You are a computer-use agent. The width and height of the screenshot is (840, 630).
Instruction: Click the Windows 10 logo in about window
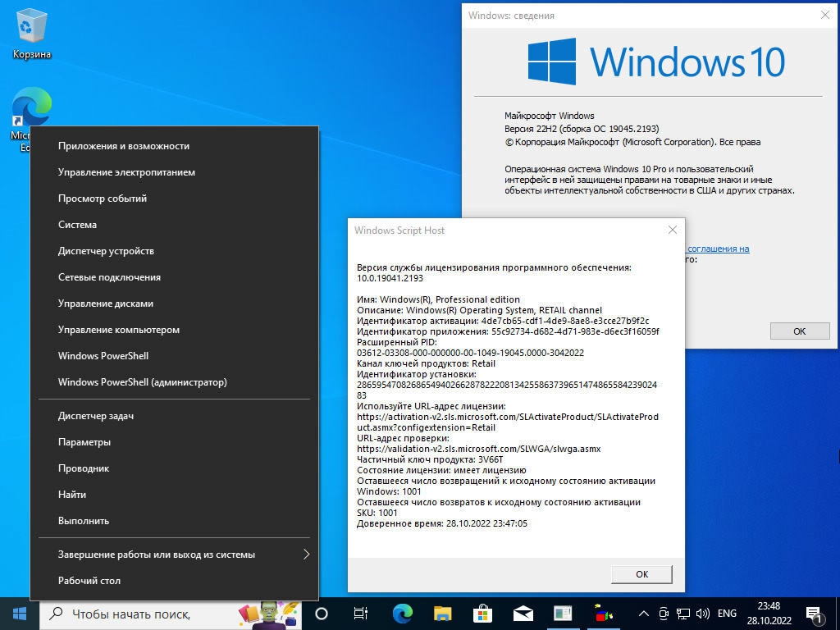[x=656, y=61]
